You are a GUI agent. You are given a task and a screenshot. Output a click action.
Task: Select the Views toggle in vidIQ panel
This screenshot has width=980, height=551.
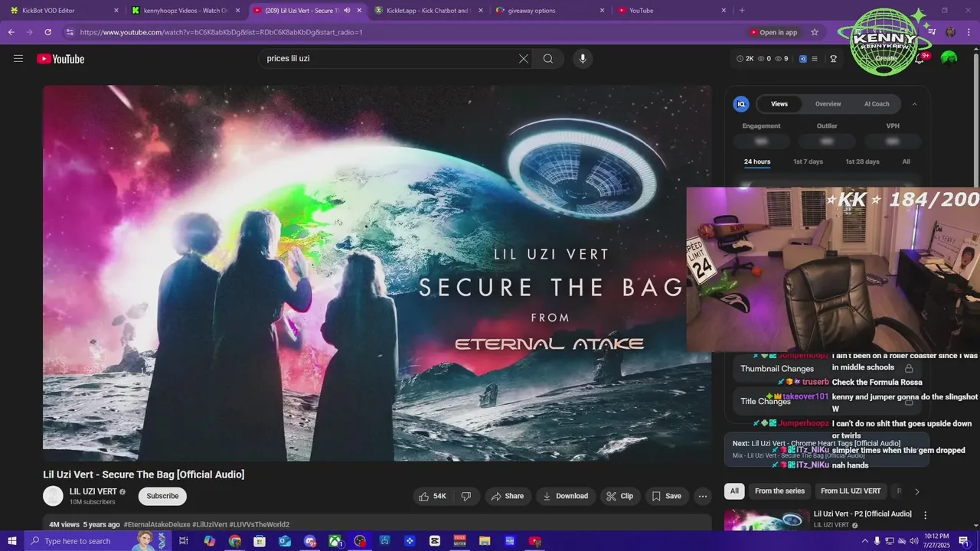pyautogui.click(x=779, y=104)
